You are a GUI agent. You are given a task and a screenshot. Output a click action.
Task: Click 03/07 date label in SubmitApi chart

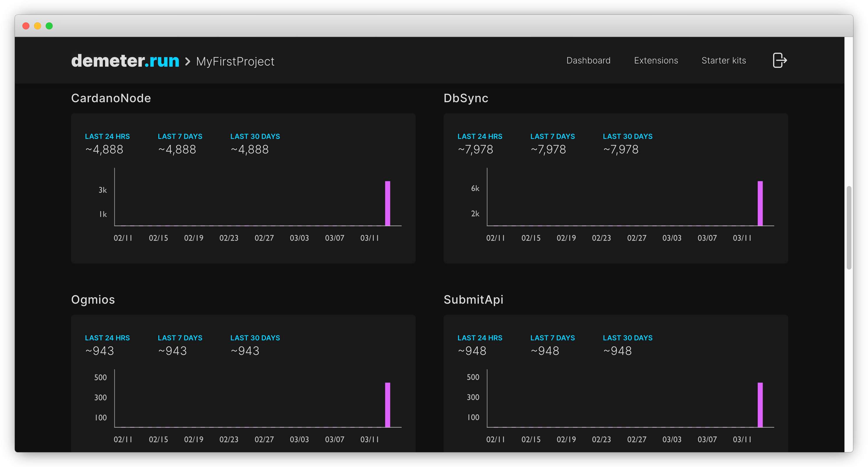707,439
